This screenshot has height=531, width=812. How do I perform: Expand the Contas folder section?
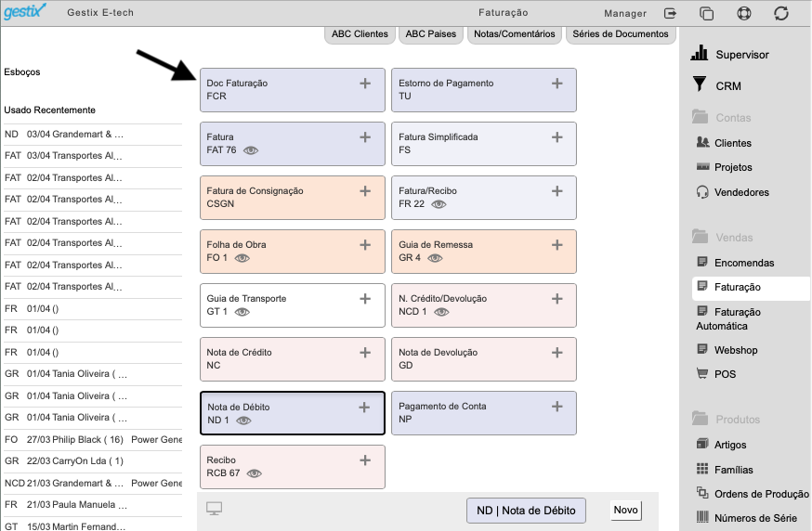tap(721, 118)
